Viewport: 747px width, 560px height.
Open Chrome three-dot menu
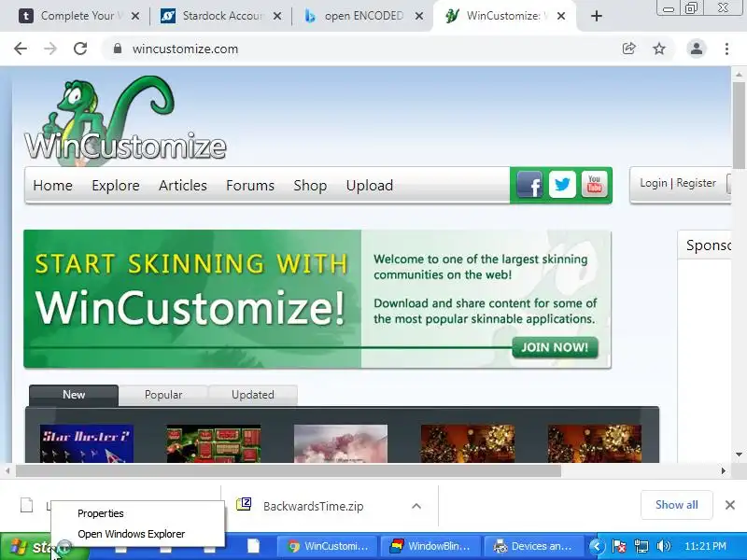point(726,49)
